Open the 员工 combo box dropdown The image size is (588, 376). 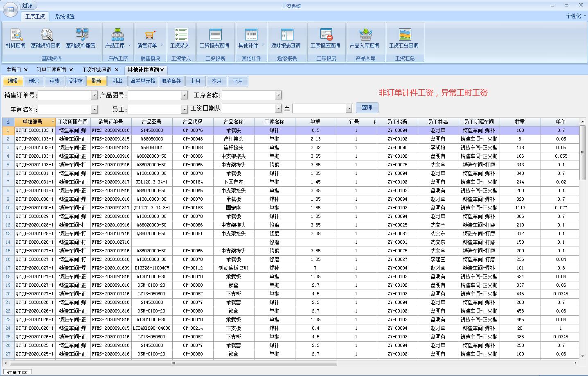(x=184, y=109)
